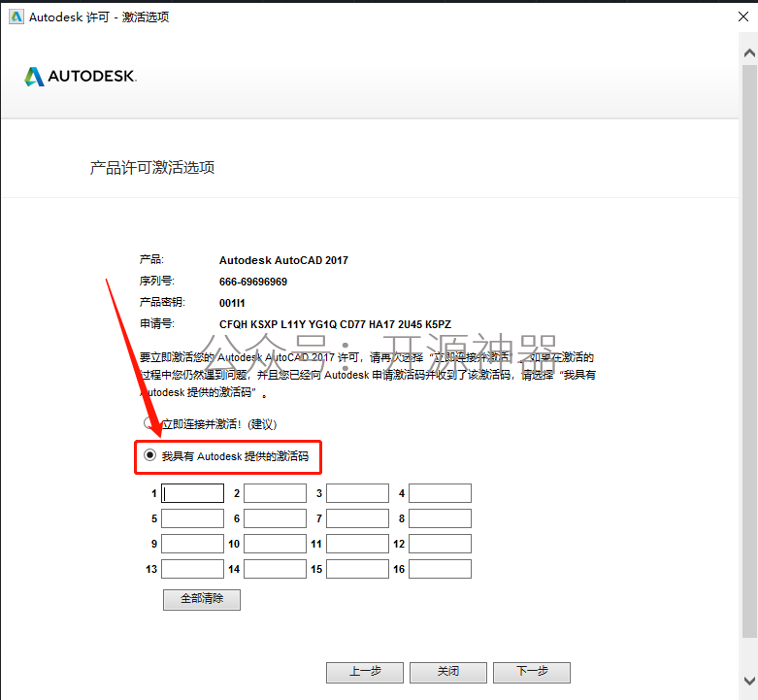The width and height of the screenshot is (758, 700).
Task: Select the 立即连接并激活 radio option
Action: pos(148,423)
